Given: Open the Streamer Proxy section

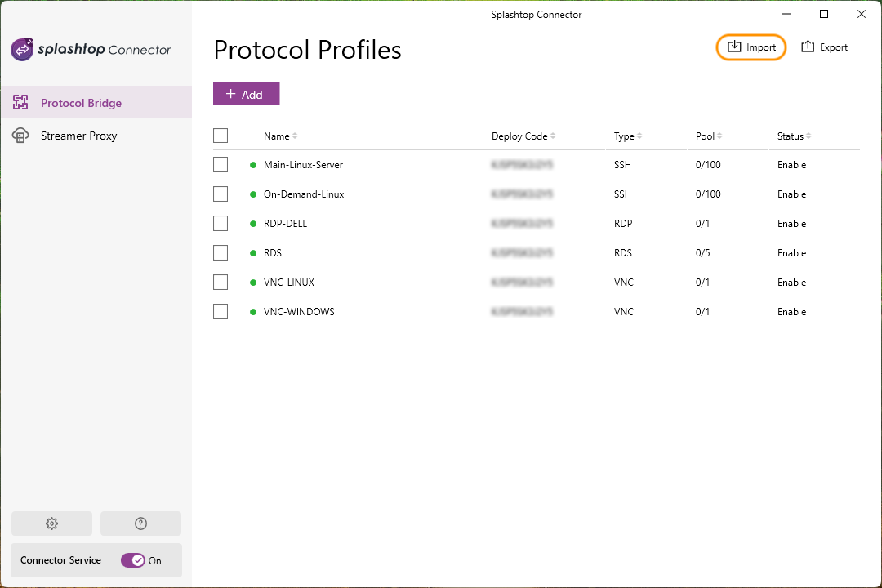Looking at the screenshot, I should tap(96, 136).
